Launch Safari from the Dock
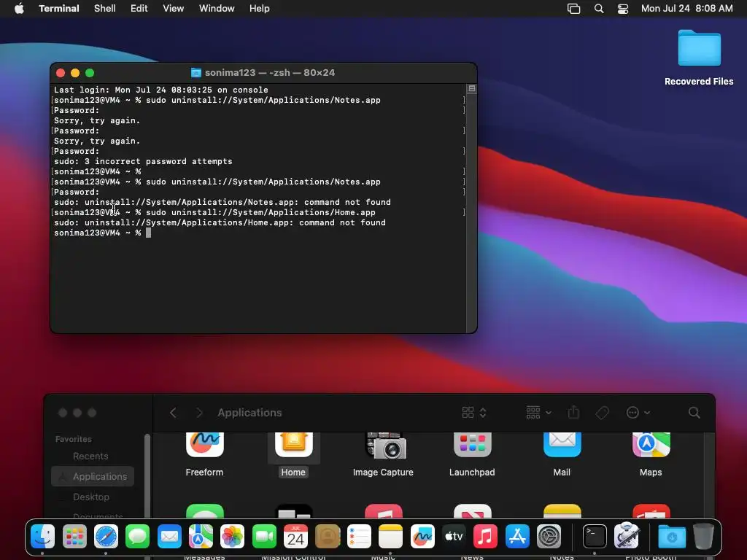Image resolution: width=747 pixels, height=560 pixels. pyautogui.click(x=106, y=536)
